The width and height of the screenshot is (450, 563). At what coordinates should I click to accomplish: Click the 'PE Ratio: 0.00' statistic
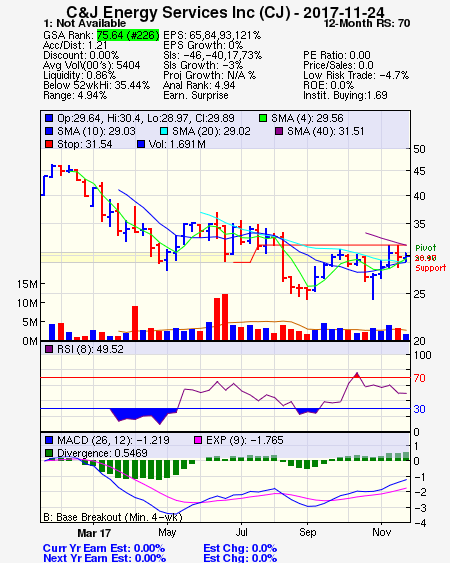337,55
